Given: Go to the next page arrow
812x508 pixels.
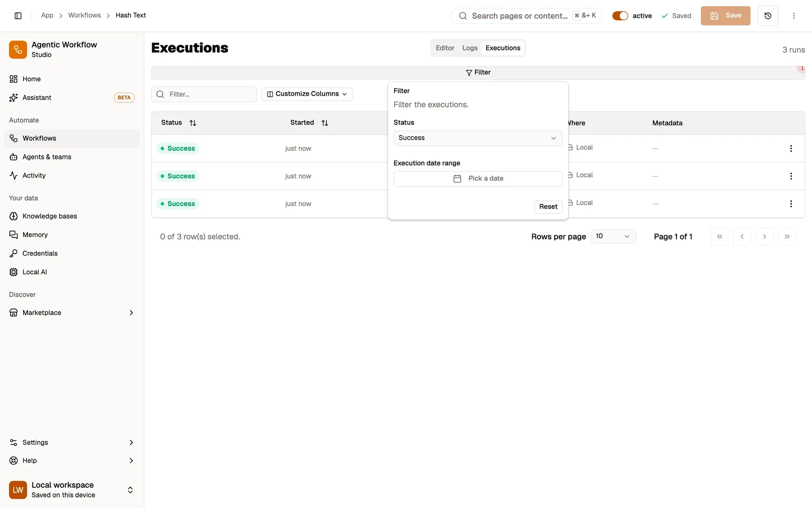Looking at the screenshot, I should click(764, 237).
